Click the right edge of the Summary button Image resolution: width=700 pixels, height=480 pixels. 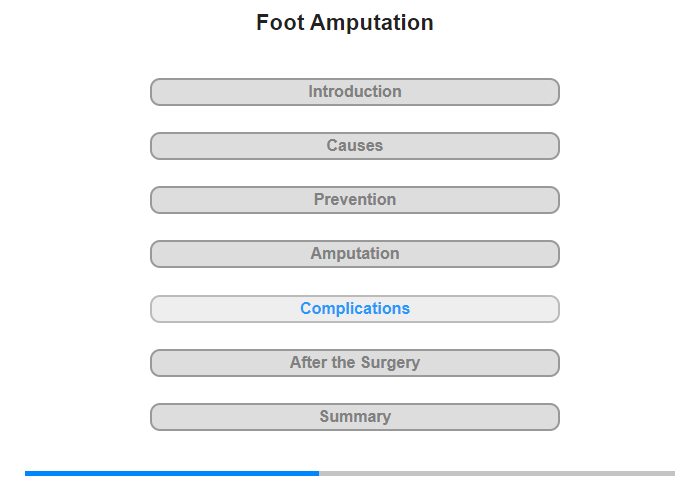556,417
